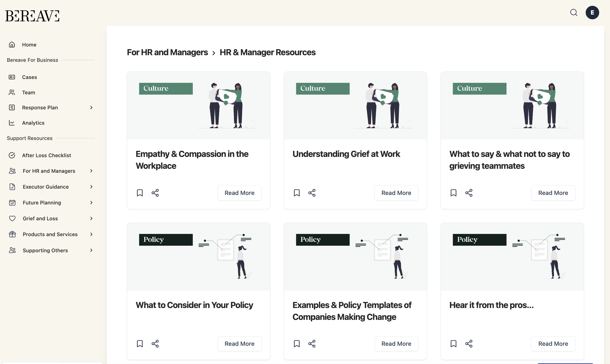Go to Home in sidebar
Image resolution: width=610 pixels, height=364 pixels.
(29, 45)
